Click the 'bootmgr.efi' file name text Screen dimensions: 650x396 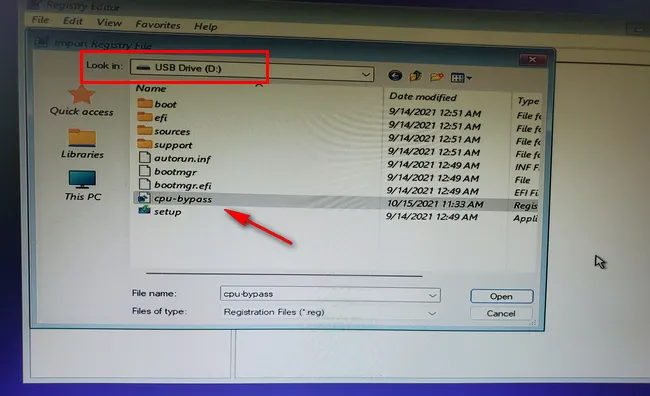coord(183,185)
